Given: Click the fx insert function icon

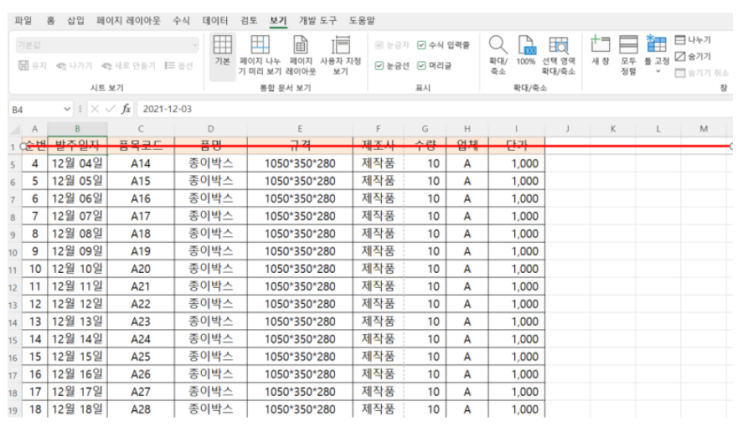Looking at the screenshot, I should click(126, 109).
